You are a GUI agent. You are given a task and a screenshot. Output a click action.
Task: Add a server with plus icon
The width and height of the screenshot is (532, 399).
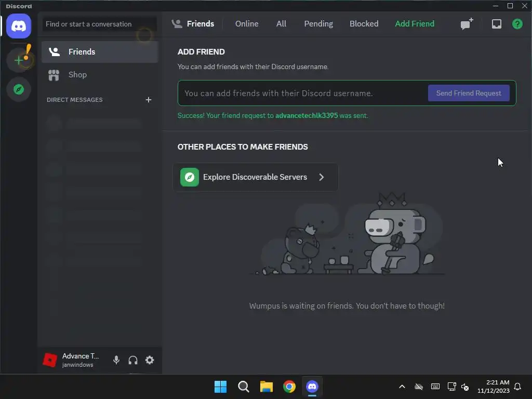19,60
